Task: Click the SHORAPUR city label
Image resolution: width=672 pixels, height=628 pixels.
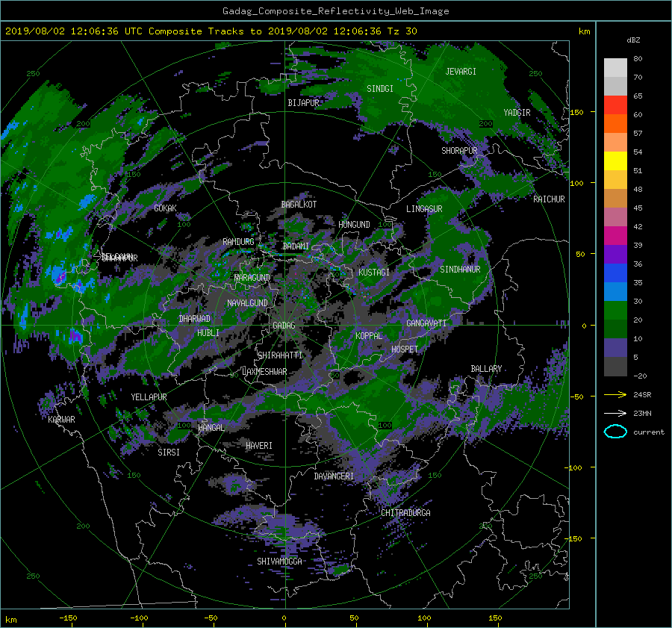Action: coord(459,151)
